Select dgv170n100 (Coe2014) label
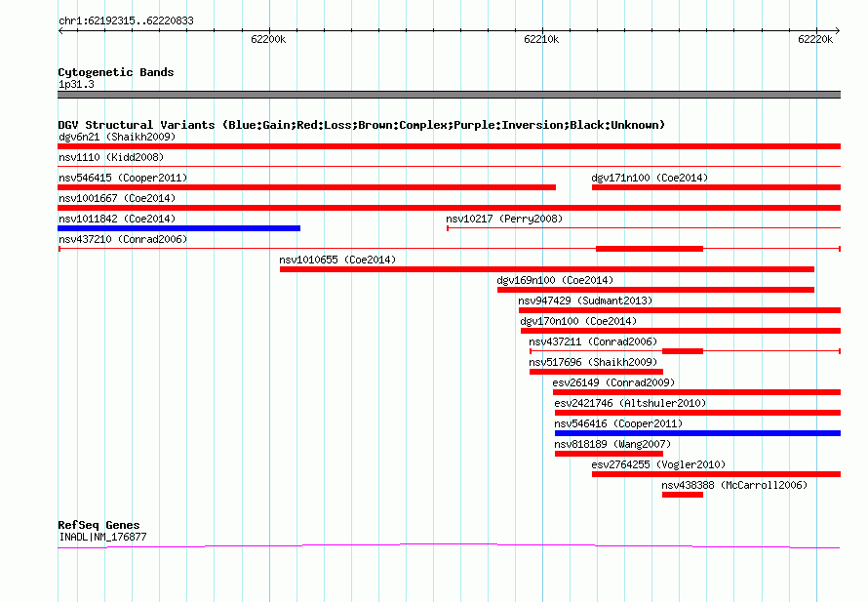 pyautogui.click(x=578, y=321)
